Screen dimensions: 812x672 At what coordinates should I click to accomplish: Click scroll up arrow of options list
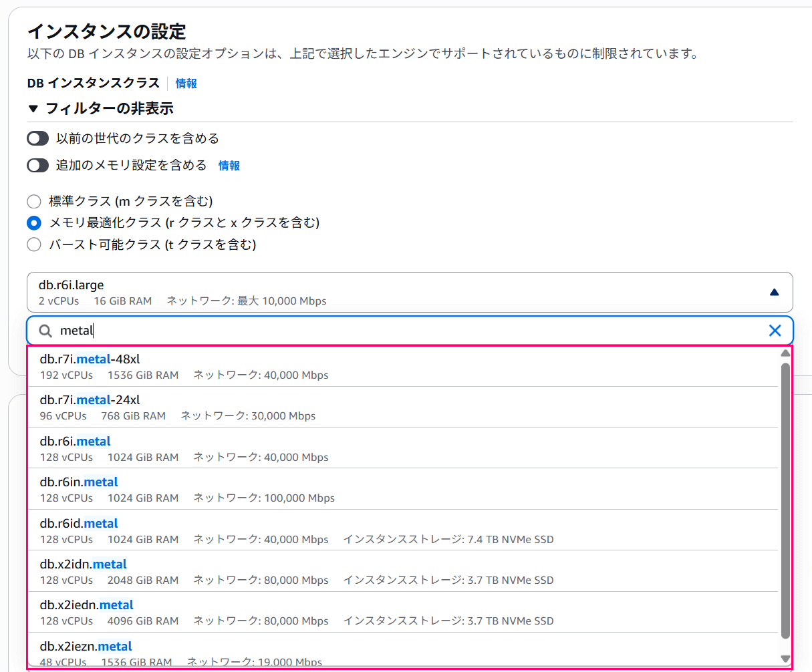(785, 353)
